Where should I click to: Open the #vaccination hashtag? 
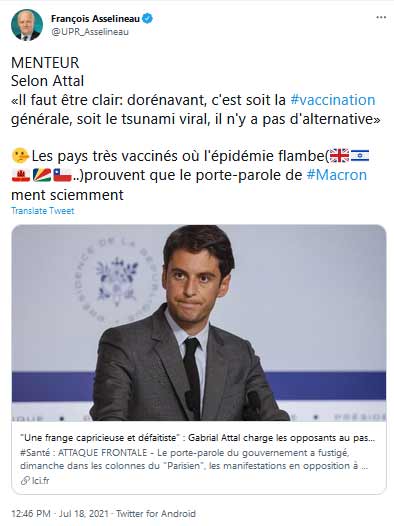[333, 100]
